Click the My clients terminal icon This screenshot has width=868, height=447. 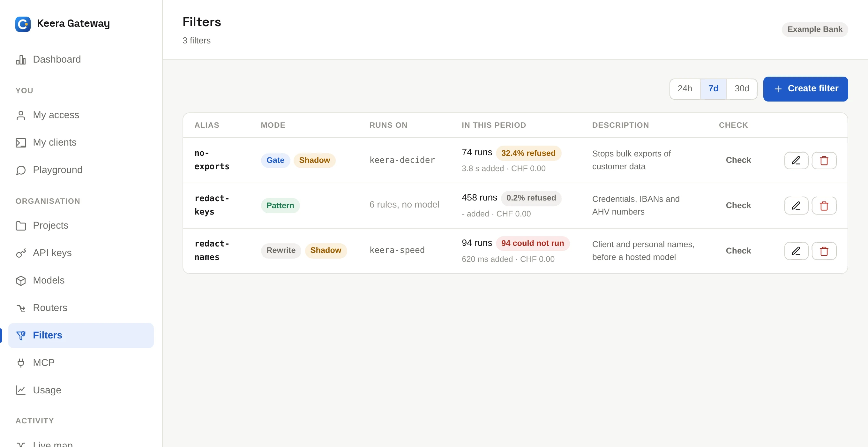(21, 143)
